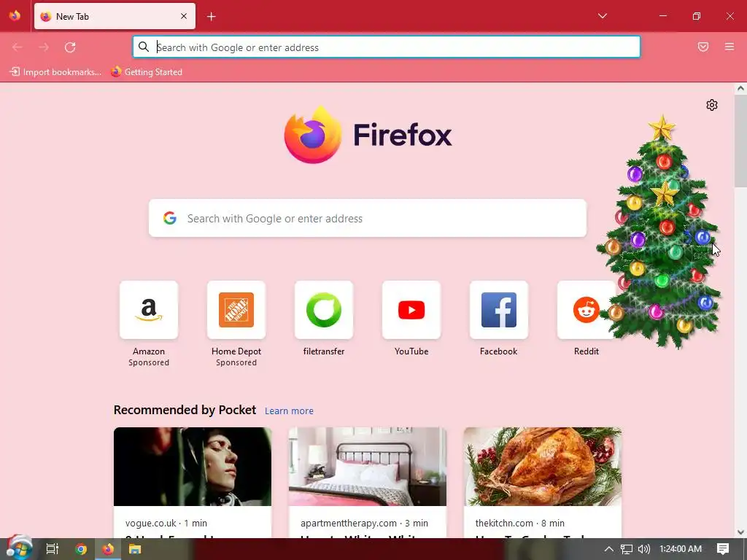Click the Firefox taskbar icon
This screenshot has width=747, height=560.
tap(108, 548)
